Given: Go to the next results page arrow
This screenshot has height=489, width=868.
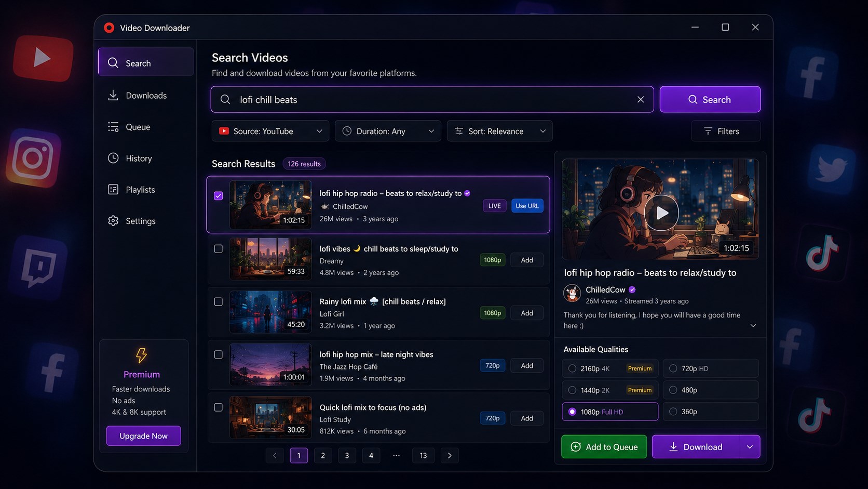Looking at the screenshot, I should pyautogui.click(x=450, y=455).
